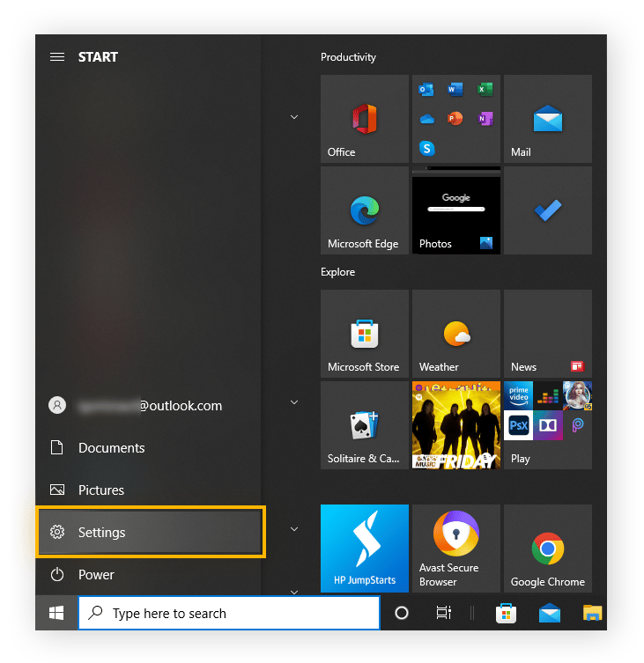Image resolution: width=644 pixels, height=663 pixels.
Task: Open the Power options
Action: (x=96, y=574)
